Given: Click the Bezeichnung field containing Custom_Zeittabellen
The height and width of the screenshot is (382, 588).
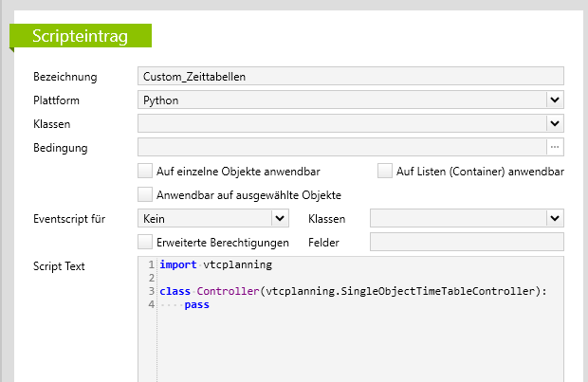Looking at the screenshot, I should (350, 76).
